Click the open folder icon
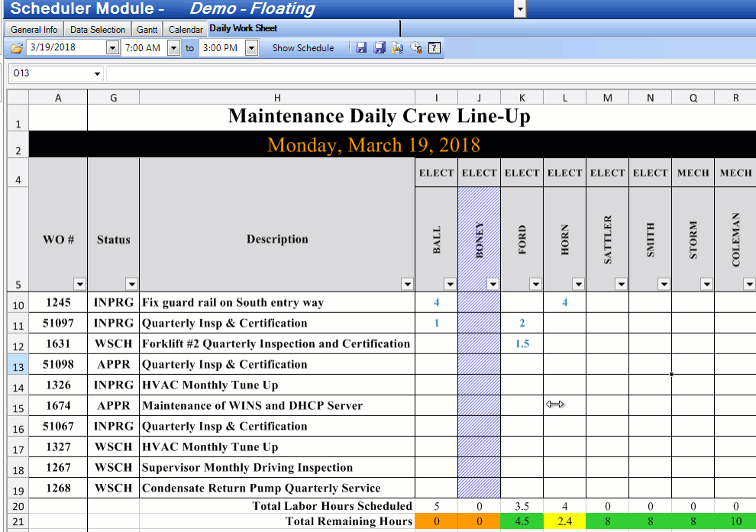The width and height of the screenshot is (756, 532). point(17,48)
